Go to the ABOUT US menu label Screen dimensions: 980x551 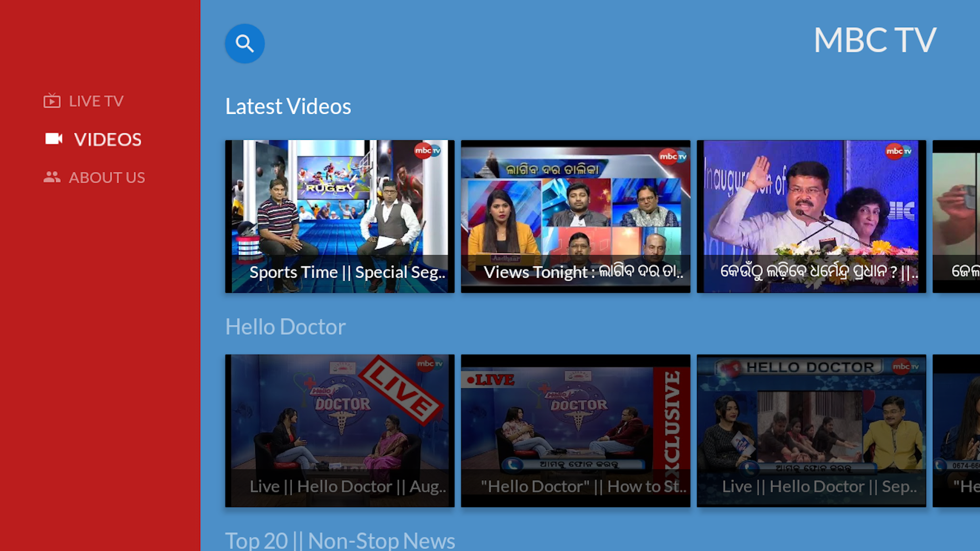coord(107,178)
